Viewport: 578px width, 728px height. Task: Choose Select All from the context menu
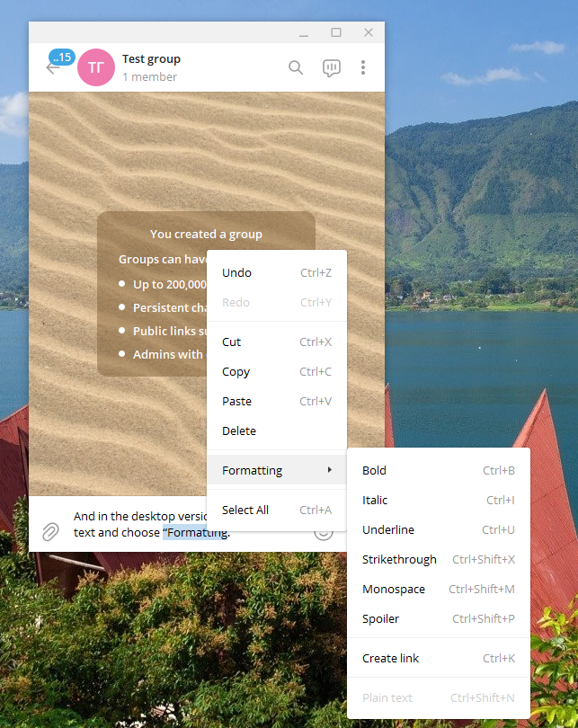(x=277, y=510)
